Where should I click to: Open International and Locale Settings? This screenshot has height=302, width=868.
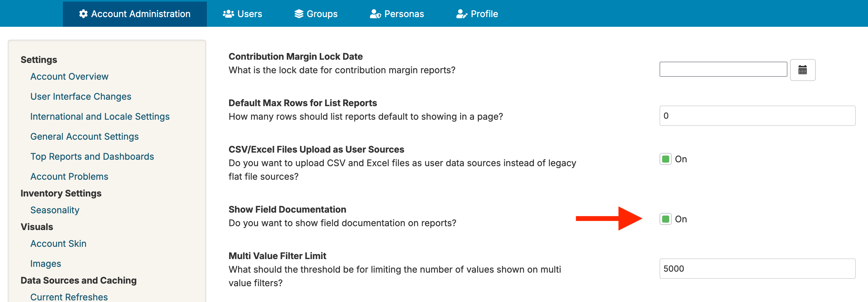(x=100, y=116)
